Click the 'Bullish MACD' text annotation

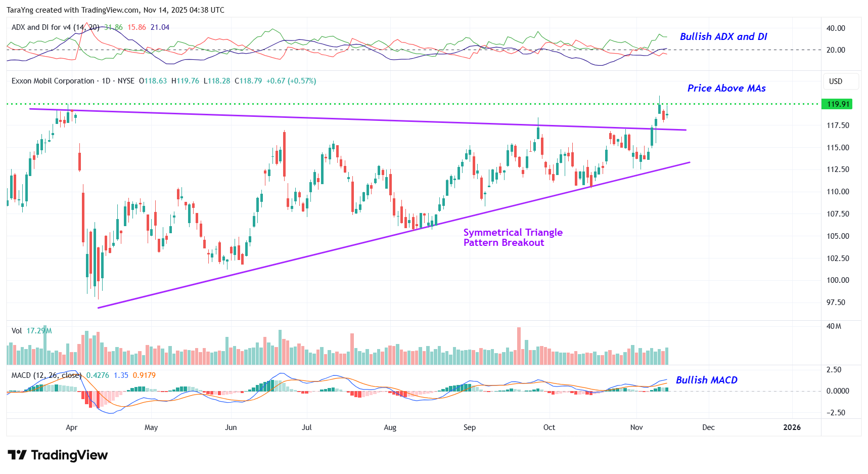coord(706,380)
